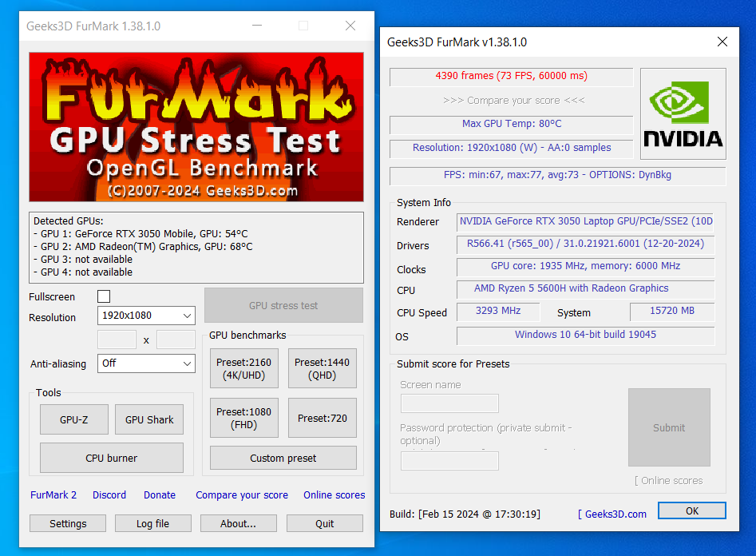Open the Settings dialog

click(68, 524)
